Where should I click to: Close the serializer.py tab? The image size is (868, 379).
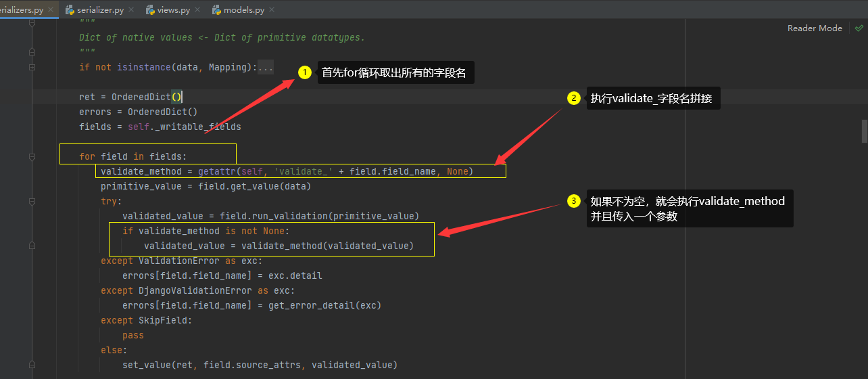pyautogui.click(x=130, y=10)
